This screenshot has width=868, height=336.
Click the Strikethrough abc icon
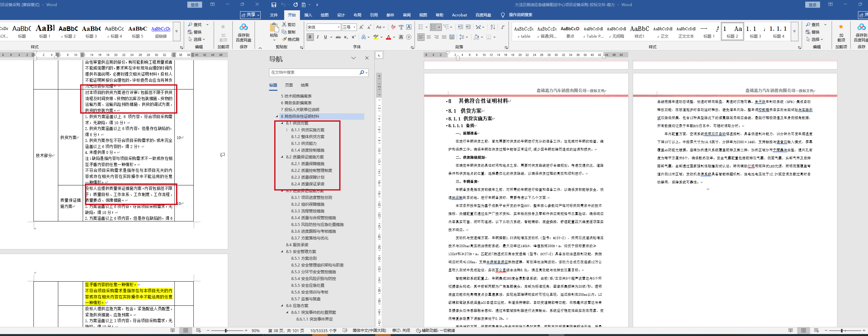(x=338, y=37)
